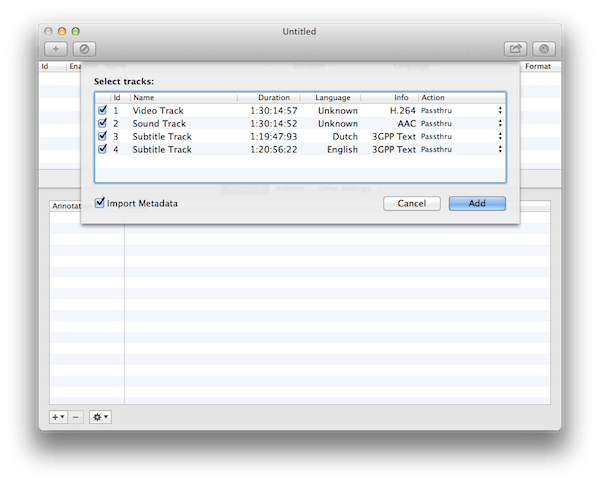The width and height of the screenshot is (600, 484).
Task: Open the add metadata plus menu
Action: (58, 417)
